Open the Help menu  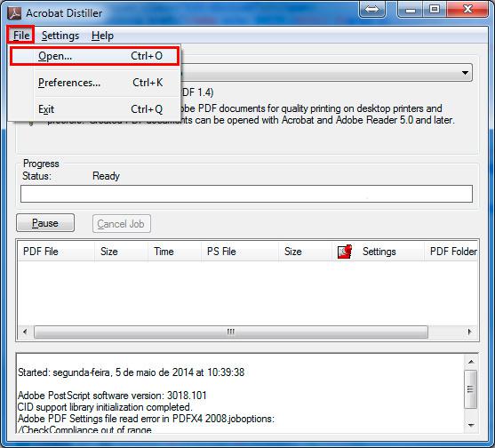102,36
